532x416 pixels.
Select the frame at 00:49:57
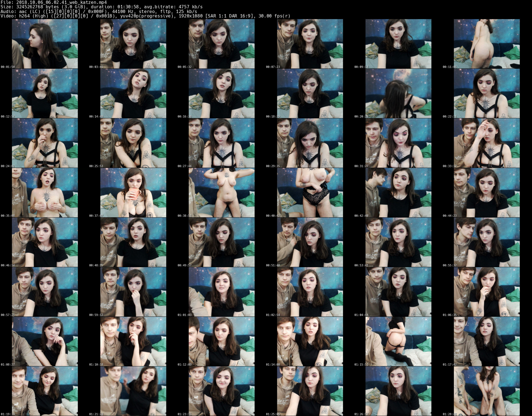(x=222, y=242)
